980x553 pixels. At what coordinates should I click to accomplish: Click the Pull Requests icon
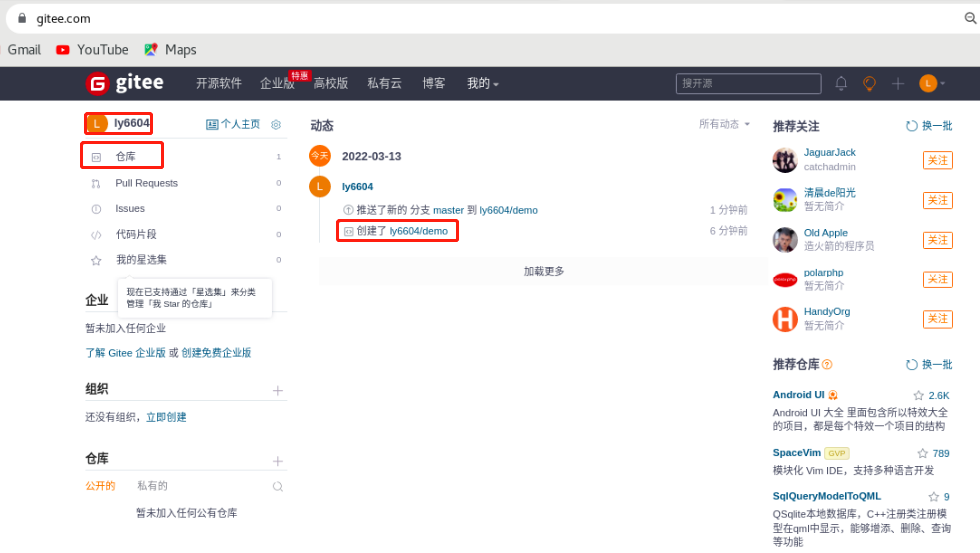96,183
